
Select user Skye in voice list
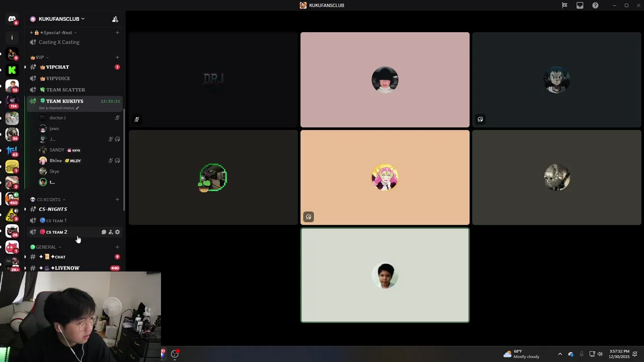coord(79,171)
